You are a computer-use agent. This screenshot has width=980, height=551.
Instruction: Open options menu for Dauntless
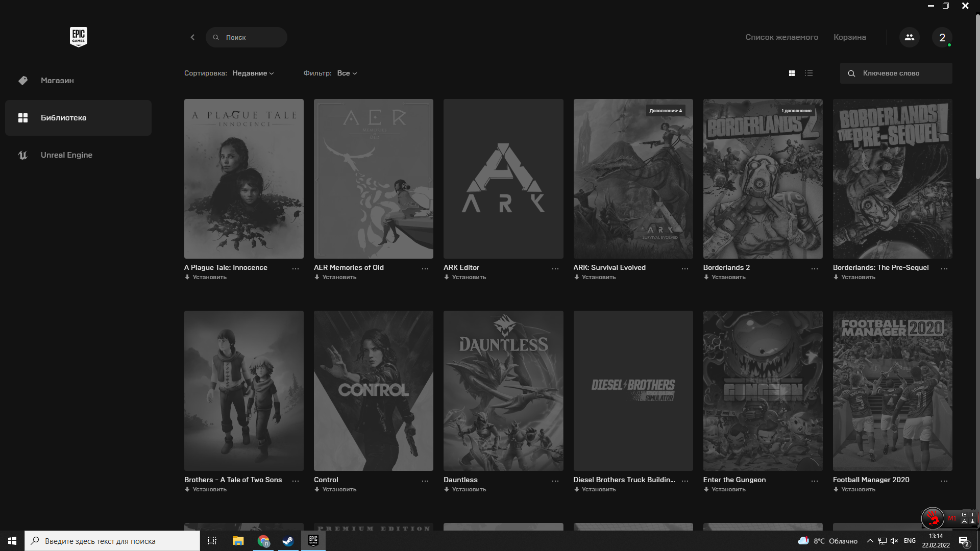coord(555,481)
